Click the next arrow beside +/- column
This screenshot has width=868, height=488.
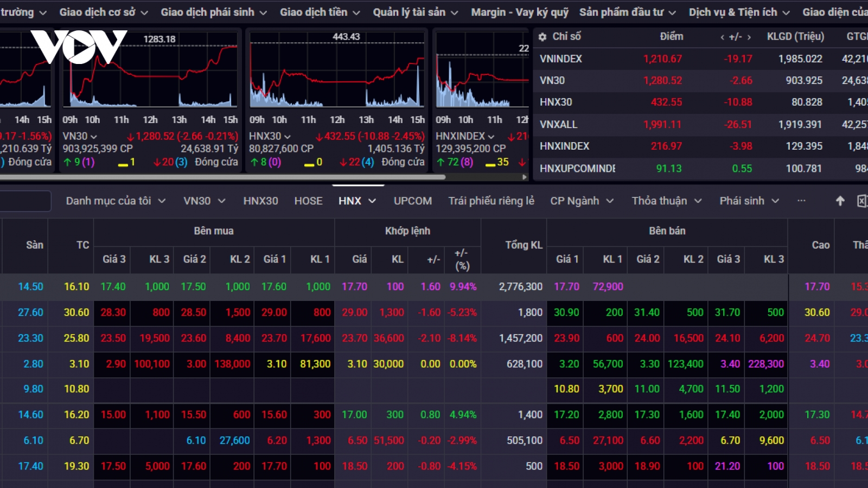tap(749, 37)
